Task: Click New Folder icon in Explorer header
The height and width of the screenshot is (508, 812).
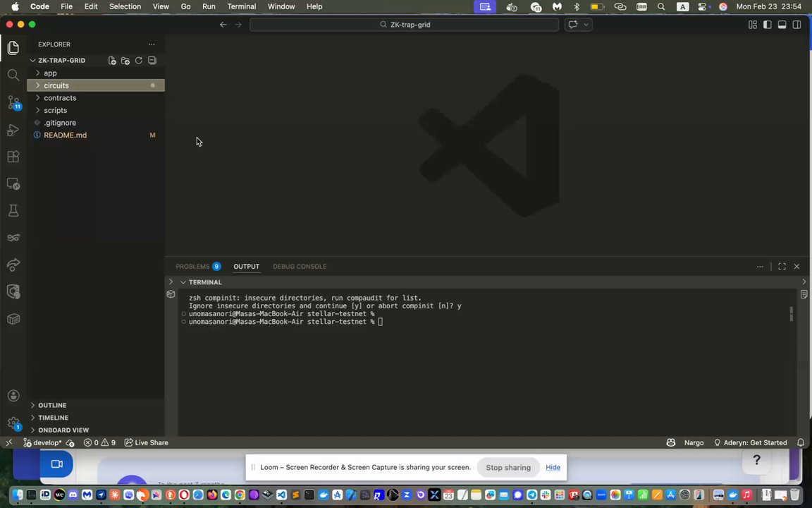Action: pos(125,61)
